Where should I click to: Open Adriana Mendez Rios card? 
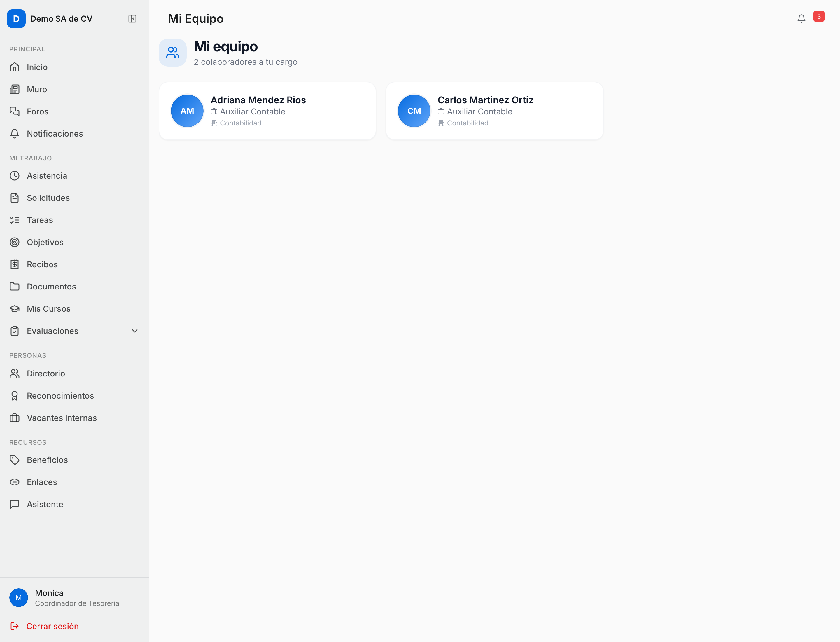[x=267, y=111]
